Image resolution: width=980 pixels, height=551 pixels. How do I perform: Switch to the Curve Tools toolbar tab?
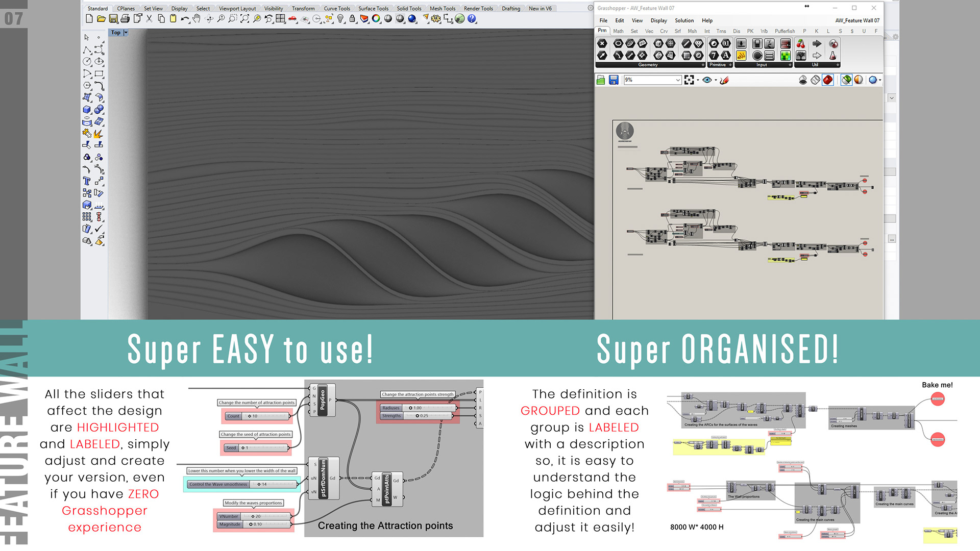click(x=337, y=9)
